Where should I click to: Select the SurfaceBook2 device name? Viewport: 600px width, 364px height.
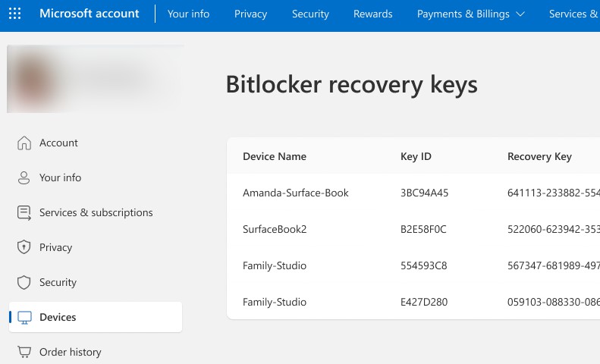[275, 229]
